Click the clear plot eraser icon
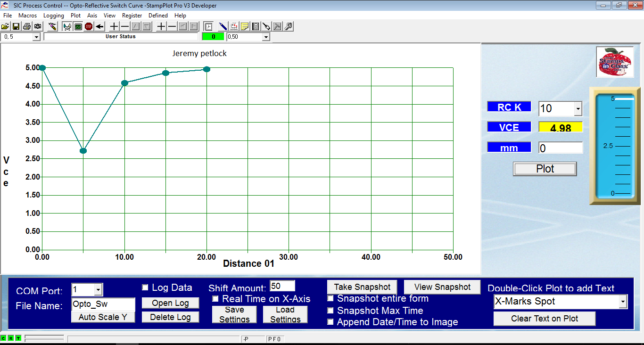Viewport: 644px width, 345px height. point(52,26)
